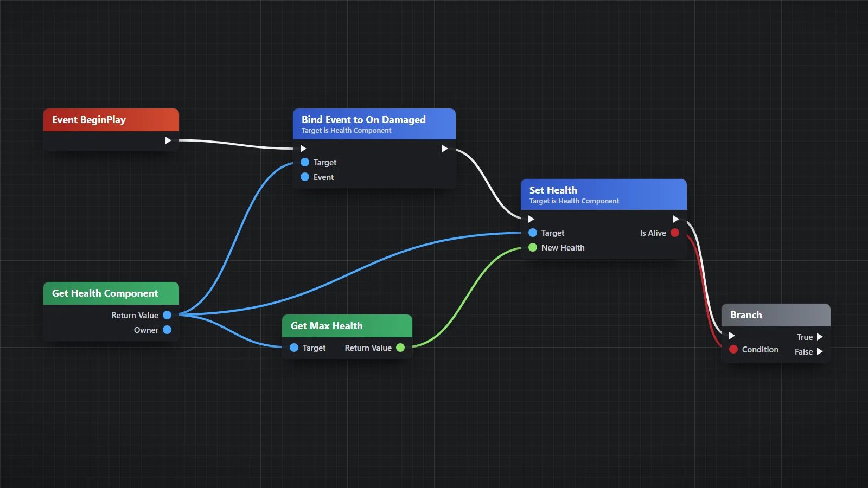Click Return Value pin on Get Health Component
Screen dimensions: 868x488
pyautogui.click(x=167, y=315)
